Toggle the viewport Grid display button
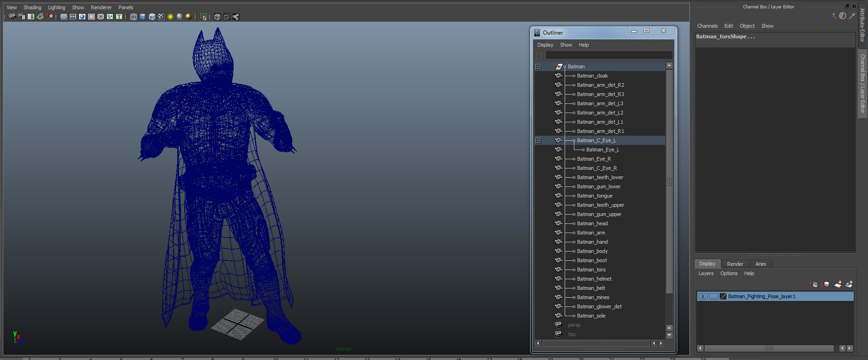868x360 pixels. click(x=64, y=17)
